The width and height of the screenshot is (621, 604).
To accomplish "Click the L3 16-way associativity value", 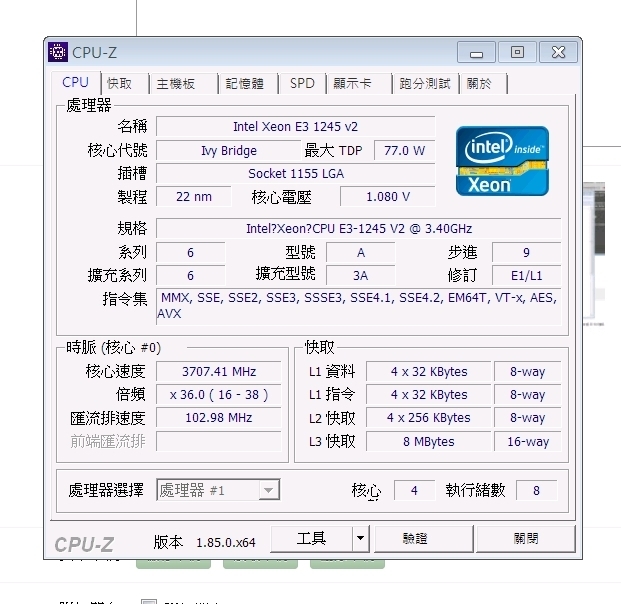I will [528, 441].
